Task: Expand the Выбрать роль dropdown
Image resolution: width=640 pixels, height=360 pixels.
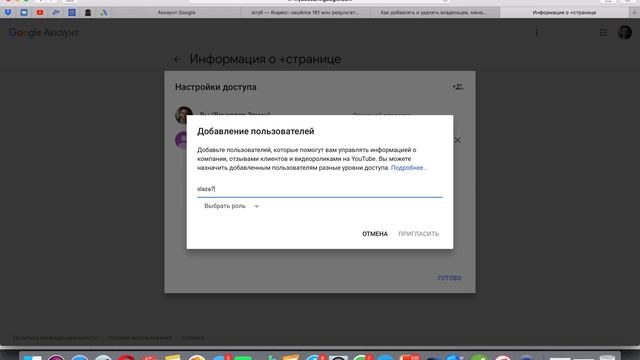Action: pos(231,206)
